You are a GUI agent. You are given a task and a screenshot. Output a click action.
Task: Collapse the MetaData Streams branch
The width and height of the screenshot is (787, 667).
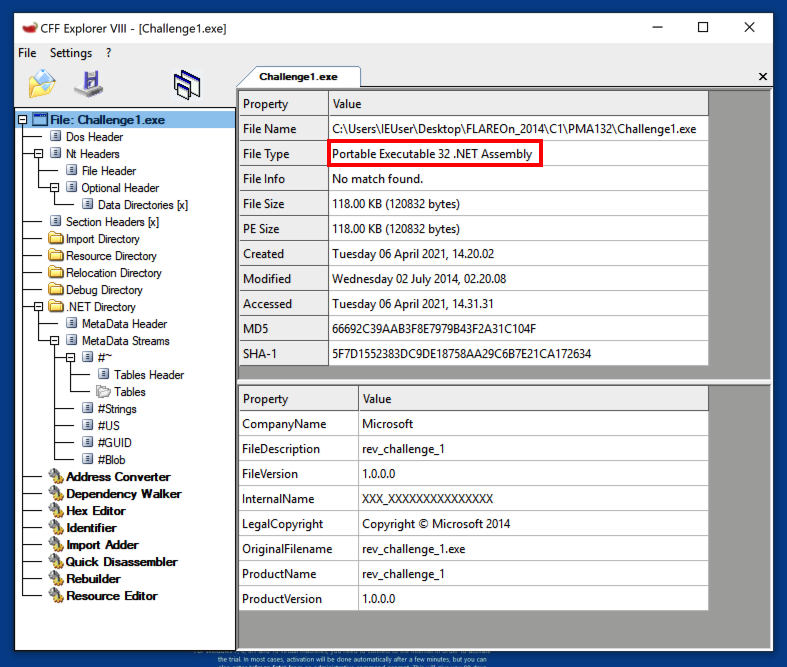coord(55,341)
